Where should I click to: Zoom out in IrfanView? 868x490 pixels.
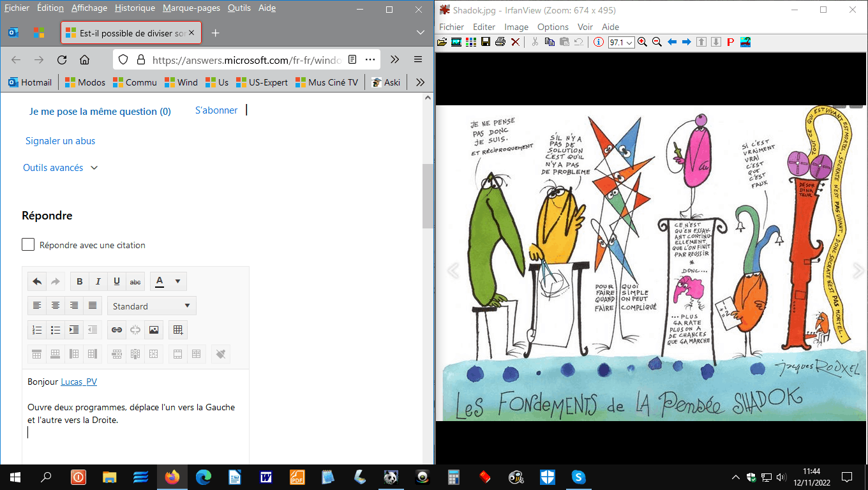click(657, 42)
